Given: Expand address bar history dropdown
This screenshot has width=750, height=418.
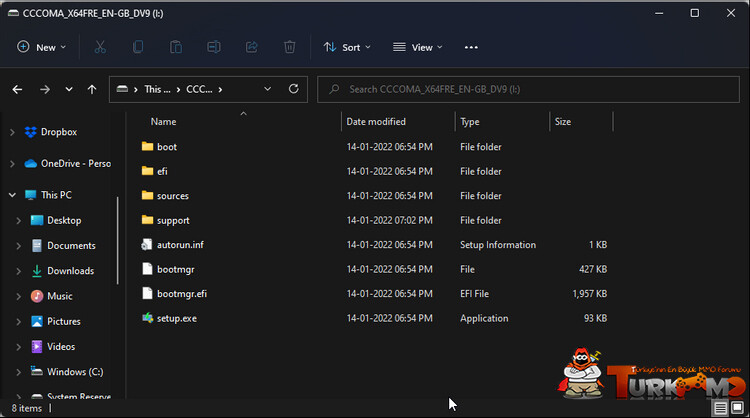Looking at the screenshot, I should click(x=267, y=89).
